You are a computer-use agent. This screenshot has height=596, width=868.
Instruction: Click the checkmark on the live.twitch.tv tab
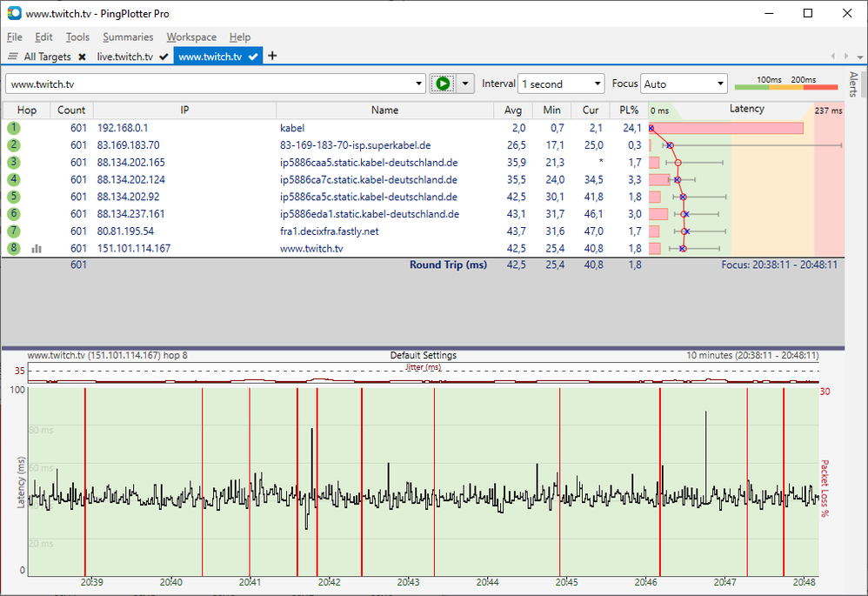(164, 57)
